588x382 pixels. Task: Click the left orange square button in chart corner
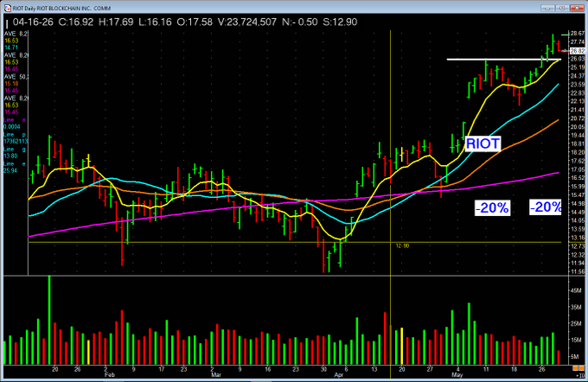(576, 369)
